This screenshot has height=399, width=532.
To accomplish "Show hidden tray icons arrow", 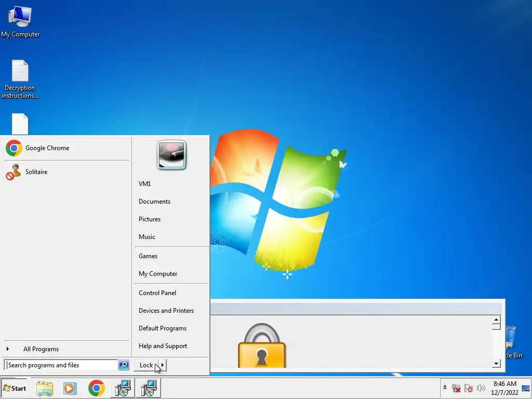I will point(445,388).
